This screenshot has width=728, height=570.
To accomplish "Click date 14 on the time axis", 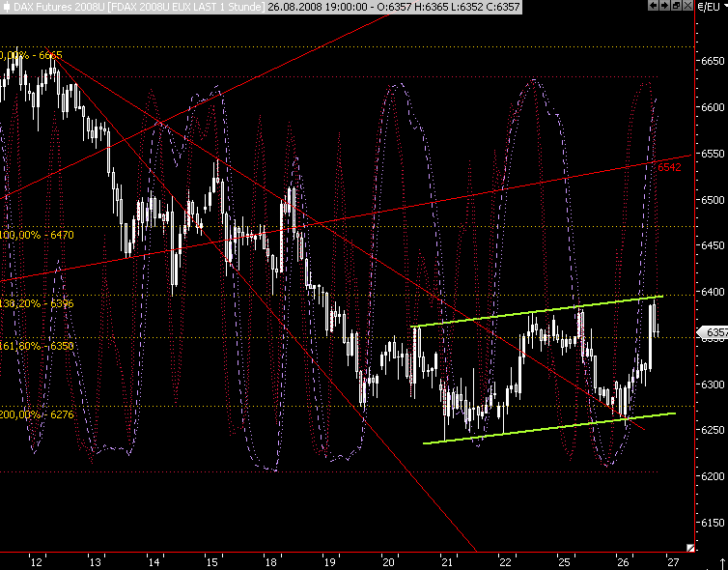I will click(154, 562).
